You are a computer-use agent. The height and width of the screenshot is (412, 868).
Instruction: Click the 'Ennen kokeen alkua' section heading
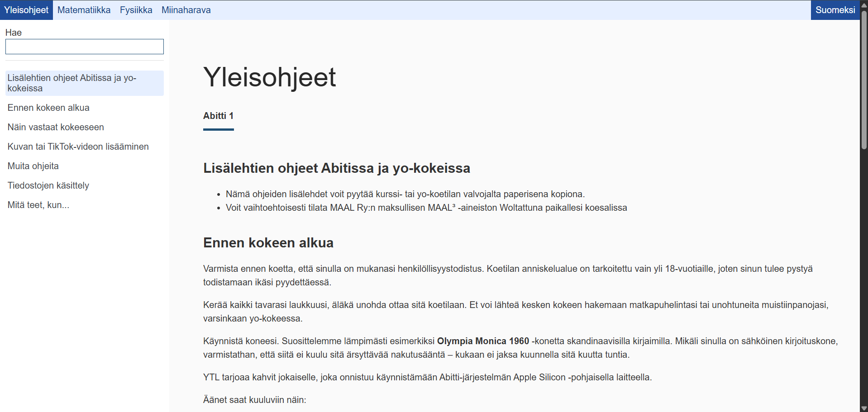point(268,243)
